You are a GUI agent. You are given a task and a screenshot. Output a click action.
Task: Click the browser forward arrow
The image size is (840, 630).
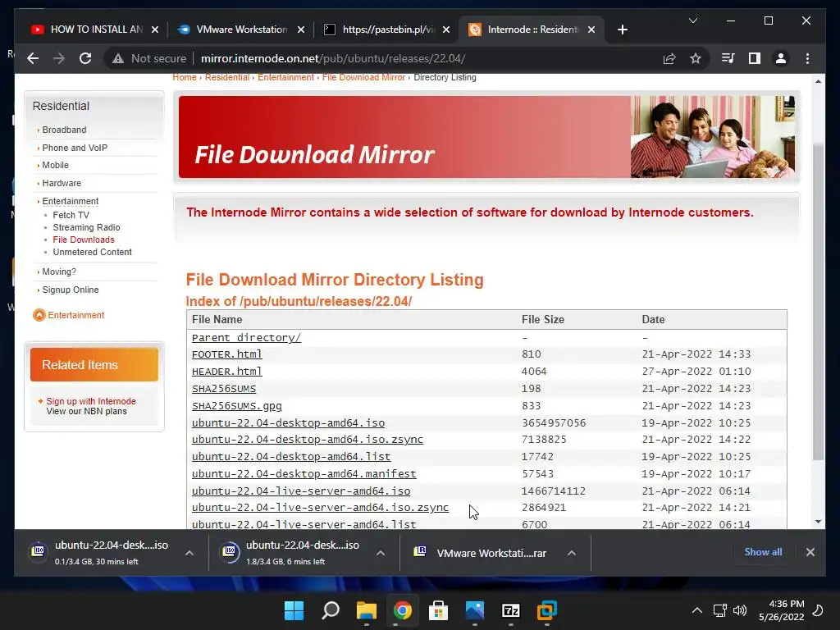pyautogui.click(x=59, y=58)
